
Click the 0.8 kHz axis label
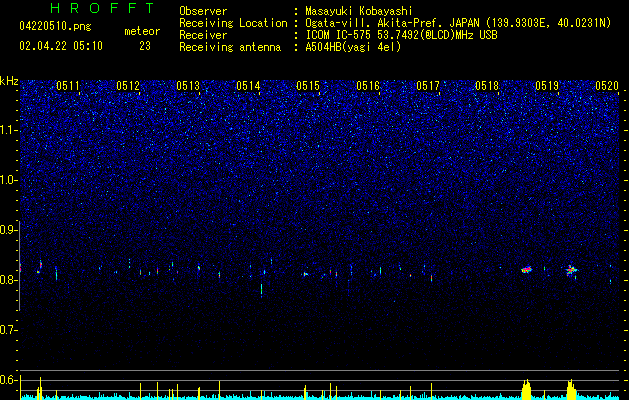click(x=8, y=280)
